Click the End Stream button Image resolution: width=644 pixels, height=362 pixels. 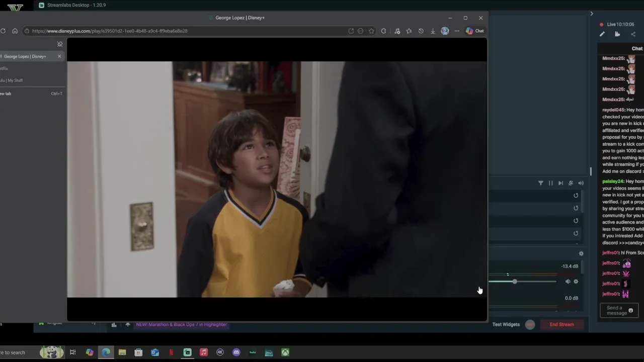(x=562, y=324)
